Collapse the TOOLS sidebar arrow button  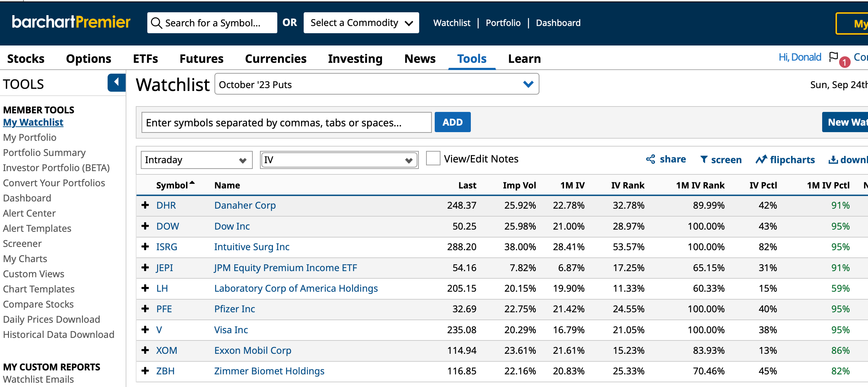[x=116, y=83]
